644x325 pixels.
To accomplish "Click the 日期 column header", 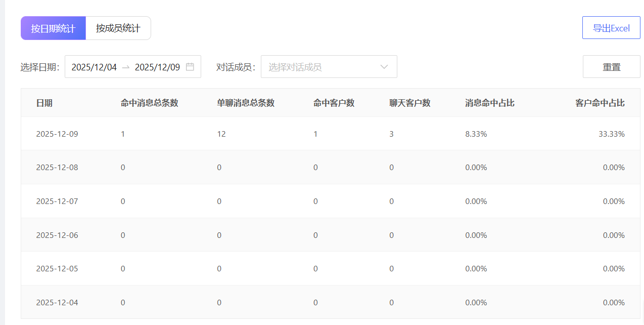I will click(x=44, y=103).
